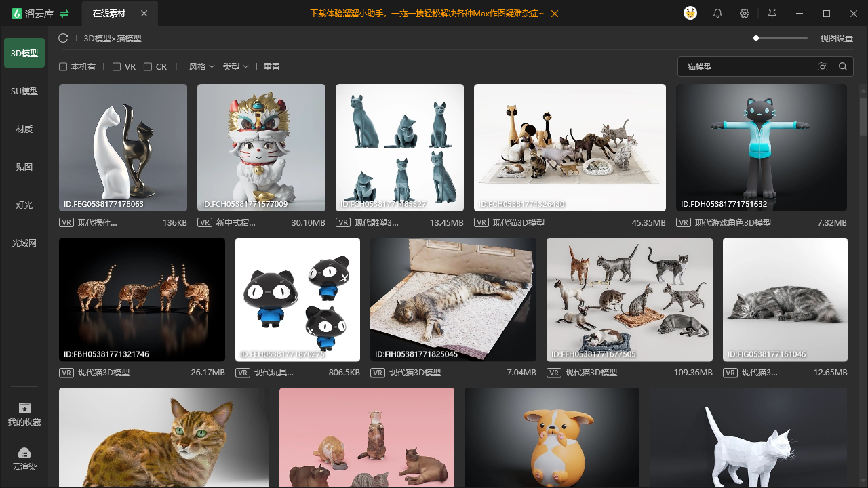Image resolution: width=868 pixels, height=488 pixels.
Task: Click the 30.10MB file size label
Action: (x=309, y=222)
